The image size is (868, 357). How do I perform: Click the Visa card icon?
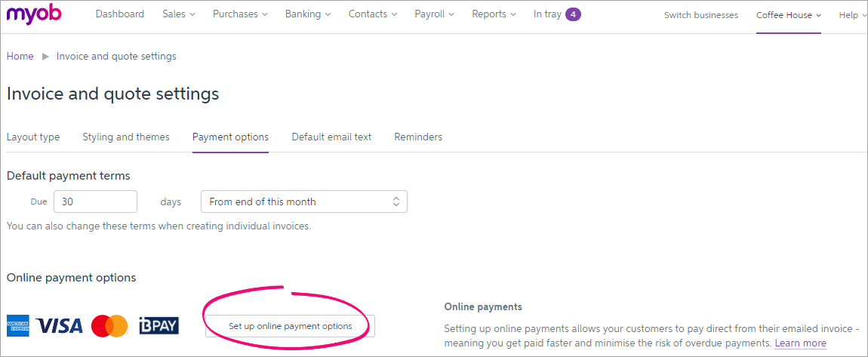click(x=59, y=326)
